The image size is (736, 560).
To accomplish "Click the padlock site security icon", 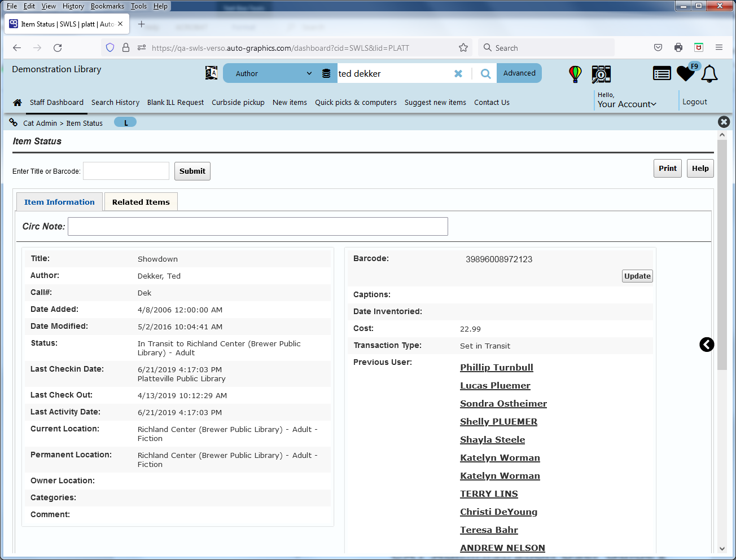I will [126, 48].
